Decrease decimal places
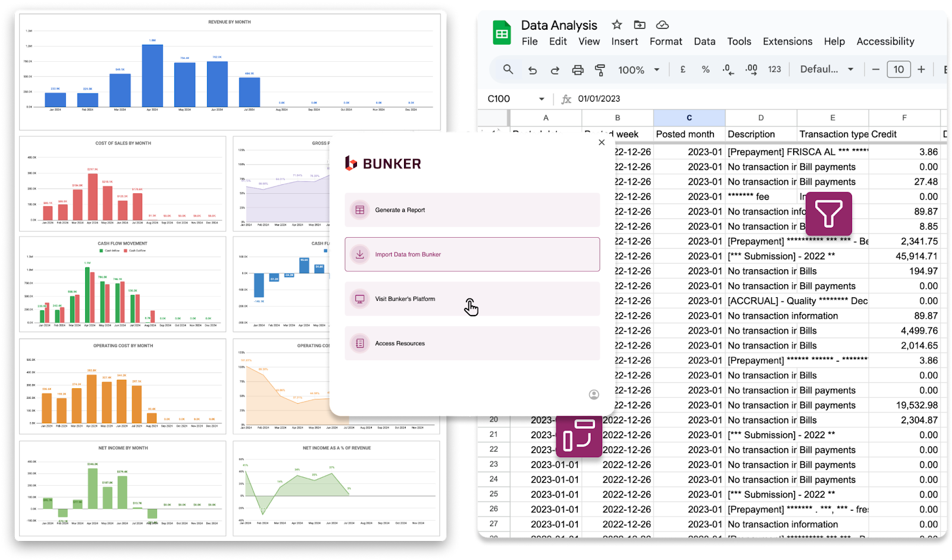This screenshot has height=560, width=952. (x=728, y=70)
